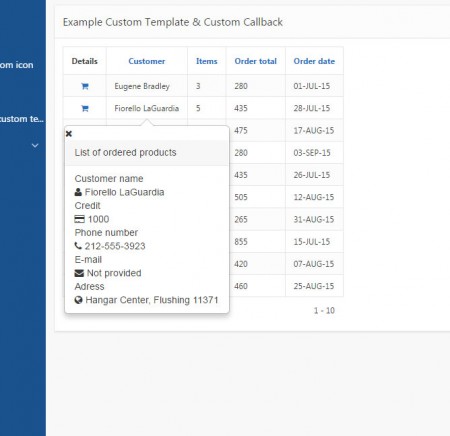
Task: Click the globe icon beside Hangar Center address
Action: click(x=78, y=300)
